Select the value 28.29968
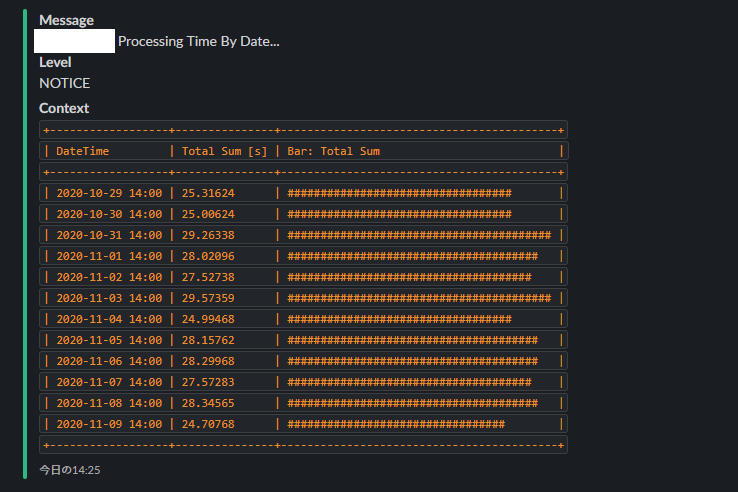 tap(208, 361)
